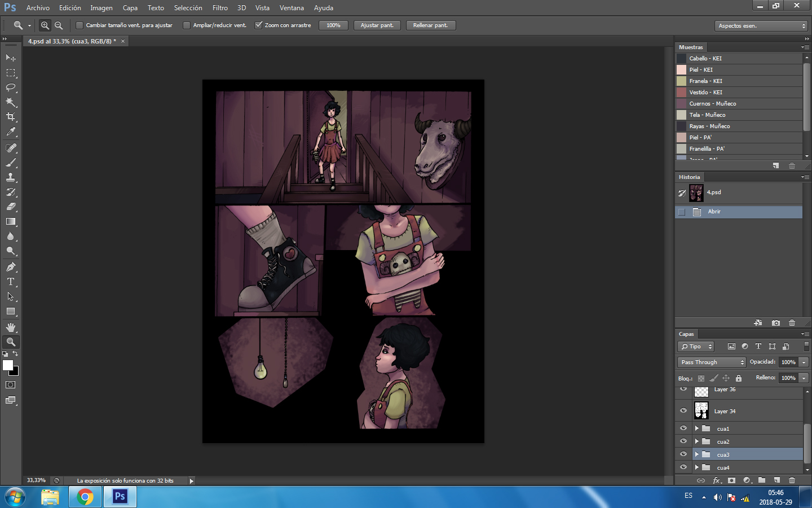Click the 100% zoom button
This screenshot has height=508, width=812.
pos(333,25)
